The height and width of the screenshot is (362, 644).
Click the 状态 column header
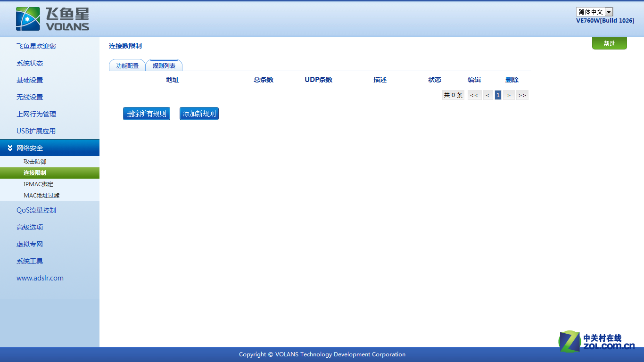click(x=435, y=80)
